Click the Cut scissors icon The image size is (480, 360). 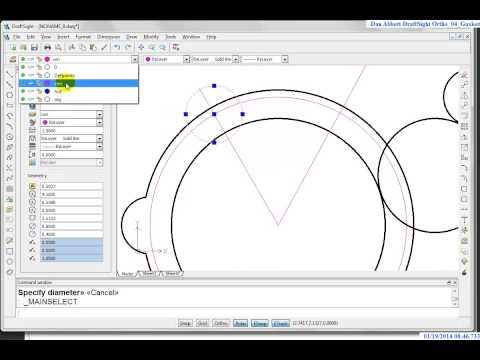tap(72, 47)
